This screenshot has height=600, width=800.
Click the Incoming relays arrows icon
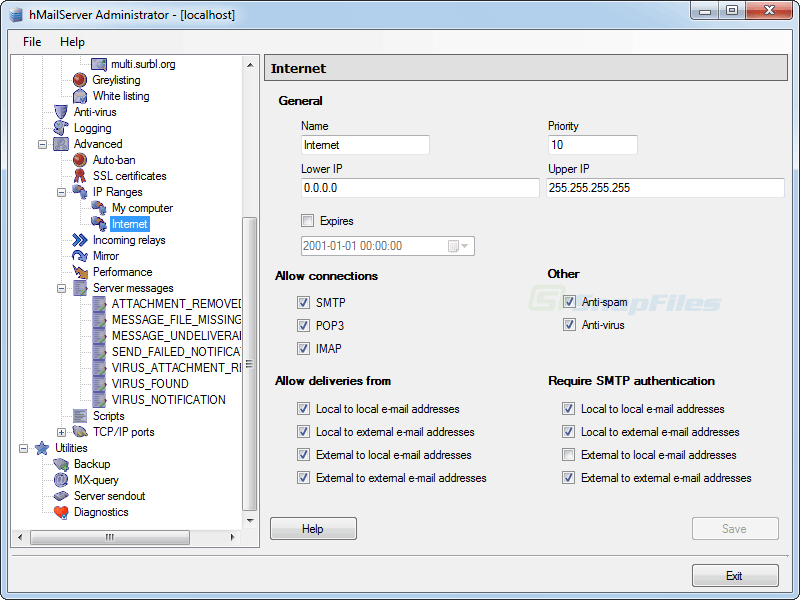click(80, 240)
